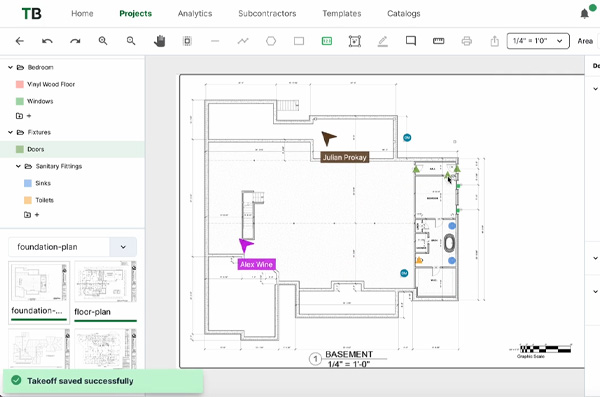Click the orange toilet marker on the plan
The image size is (600, 397).
(419, 260)
